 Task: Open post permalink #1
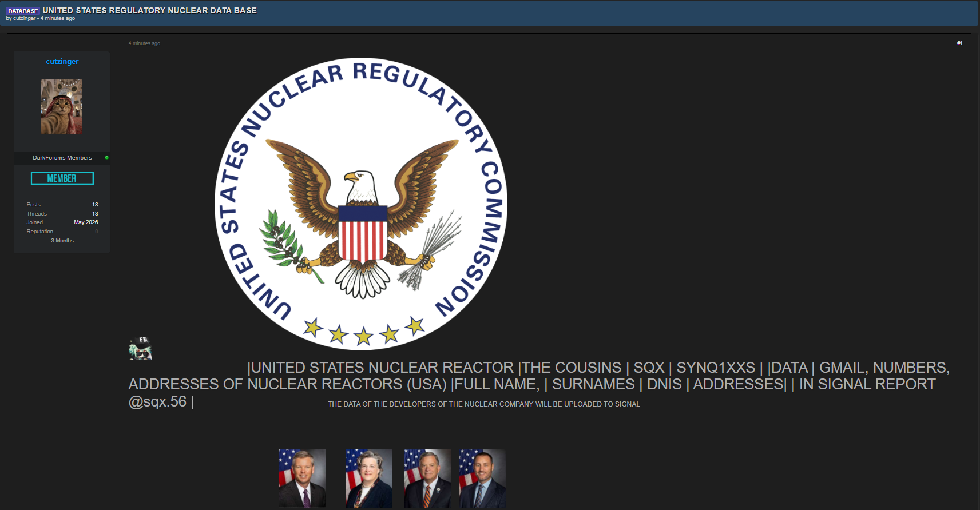pyautogui.click(x=959, y=43)
